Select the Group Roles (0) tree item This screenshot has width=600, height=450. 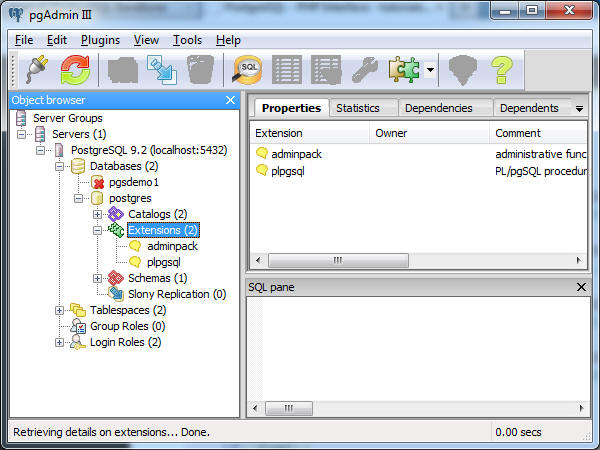127,326
